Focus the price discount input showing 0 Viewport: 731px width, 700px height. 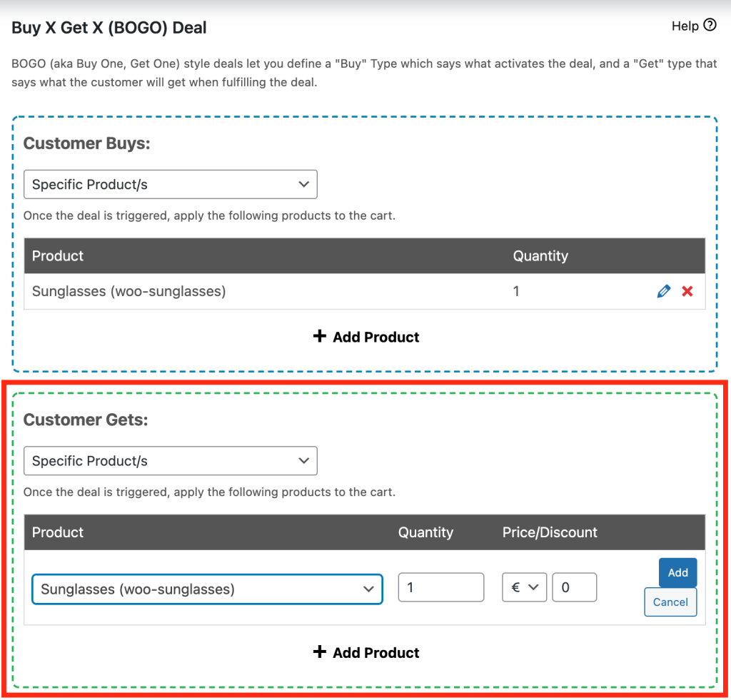point(575,587)
